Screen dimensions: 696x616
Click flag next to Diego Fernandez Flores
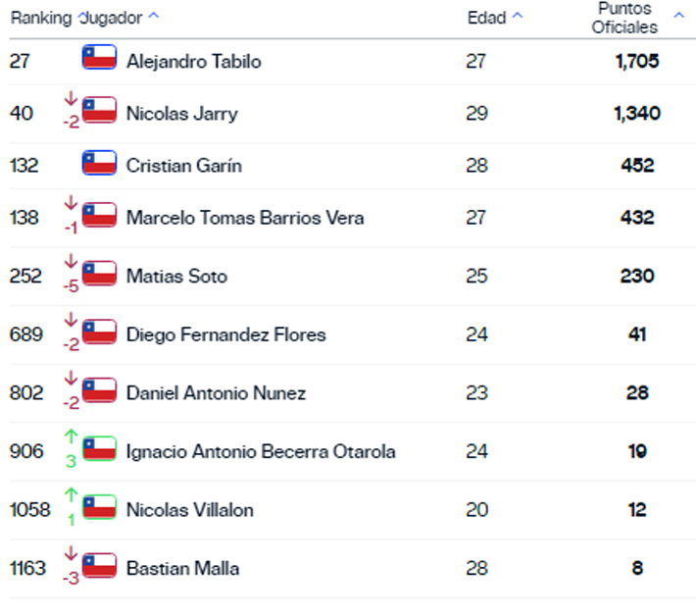click(99, 332)
